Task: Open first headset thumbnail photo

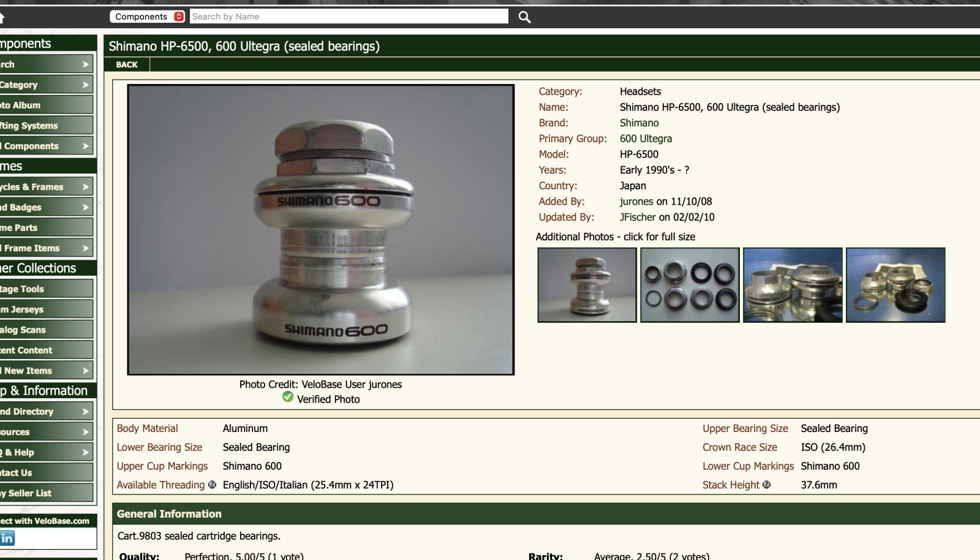Action: point(587,285)
